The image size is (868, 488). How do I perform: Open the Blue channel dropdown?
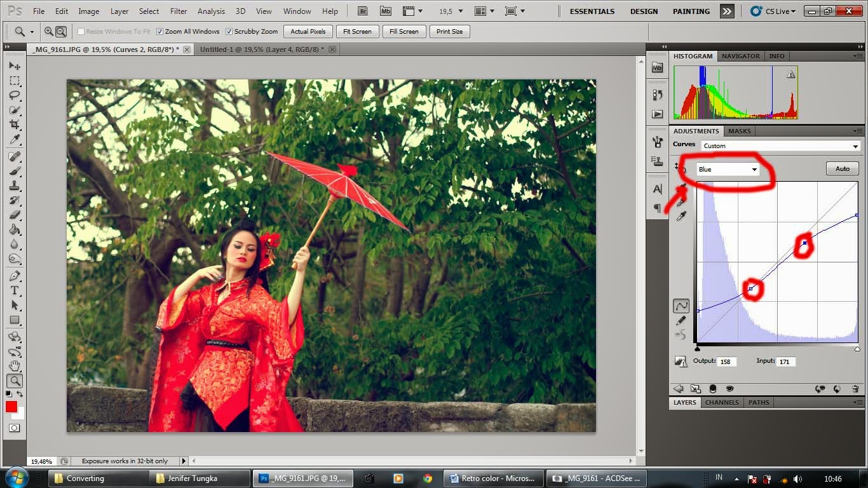coord(728,169)
